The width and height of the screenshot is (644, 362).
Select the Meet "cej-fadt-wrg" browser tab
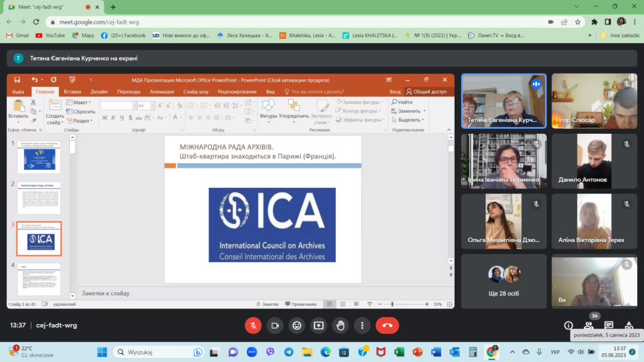[50, 7]
